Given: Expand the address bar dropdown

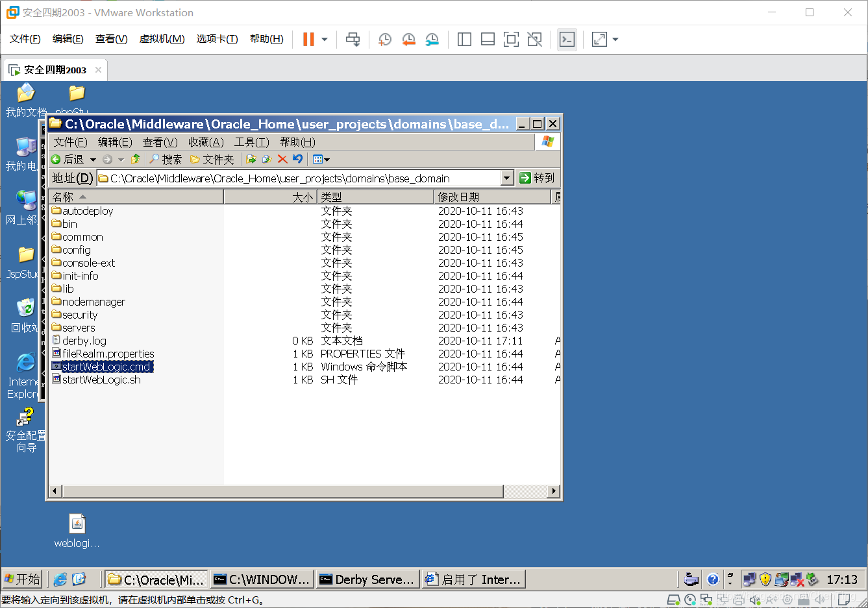Looking at the screenshot, I should point(507,178).
